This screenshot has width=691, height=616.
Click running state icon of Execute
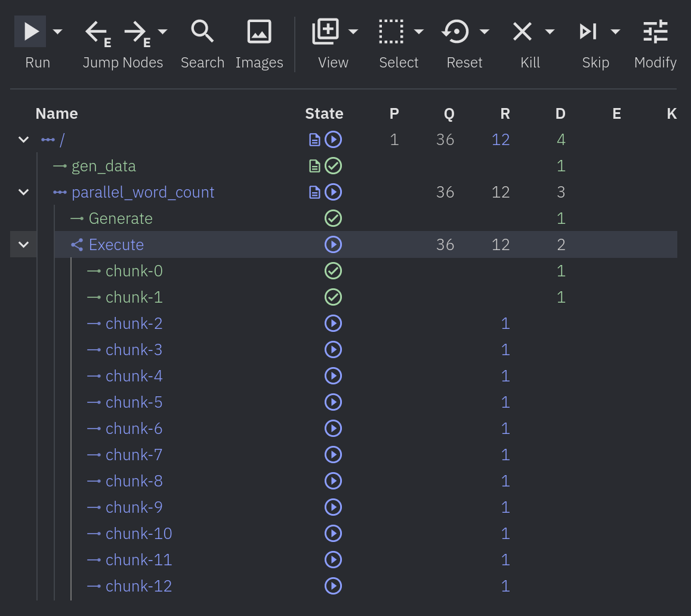pos(333,245)
